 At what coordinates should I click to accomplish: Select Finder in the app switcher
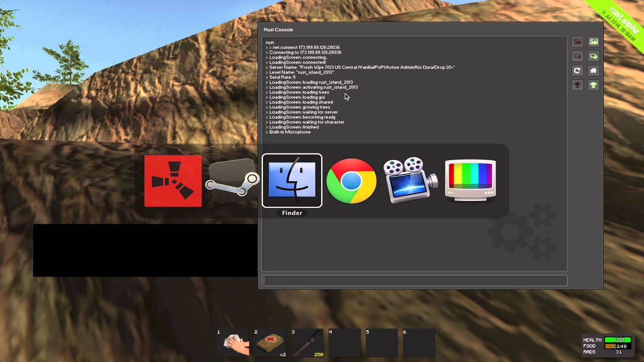[292, 180]
